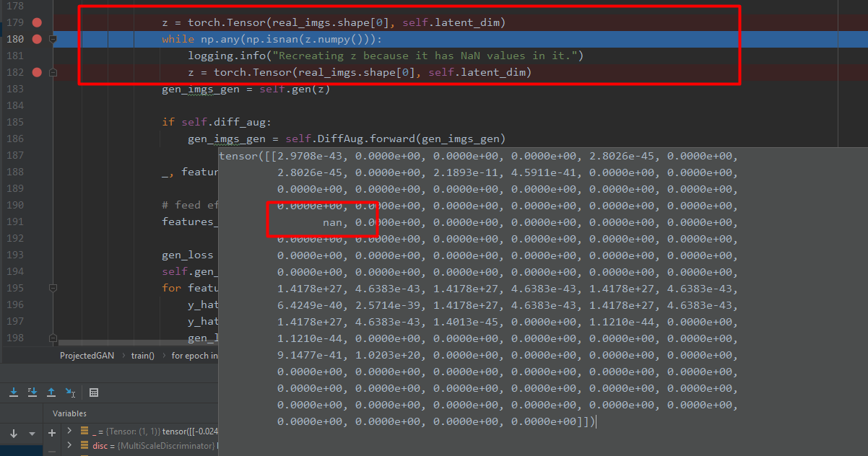
Task: Open the thread selector dropdown arrow
Action: click(32, 434)
